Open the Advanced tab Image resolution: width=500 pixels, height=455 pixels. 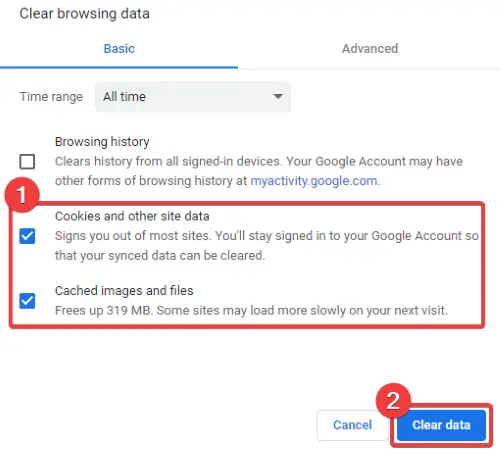coord(370,49)
